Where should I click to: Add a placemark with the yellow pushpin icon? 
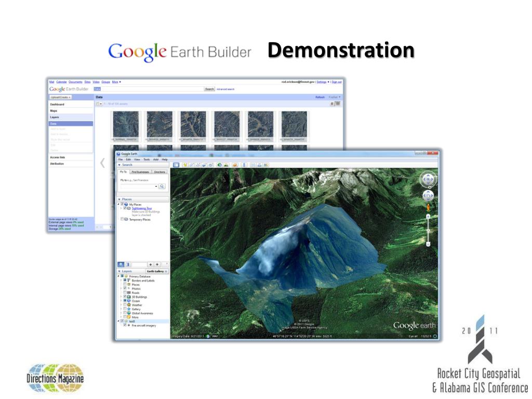185,165
